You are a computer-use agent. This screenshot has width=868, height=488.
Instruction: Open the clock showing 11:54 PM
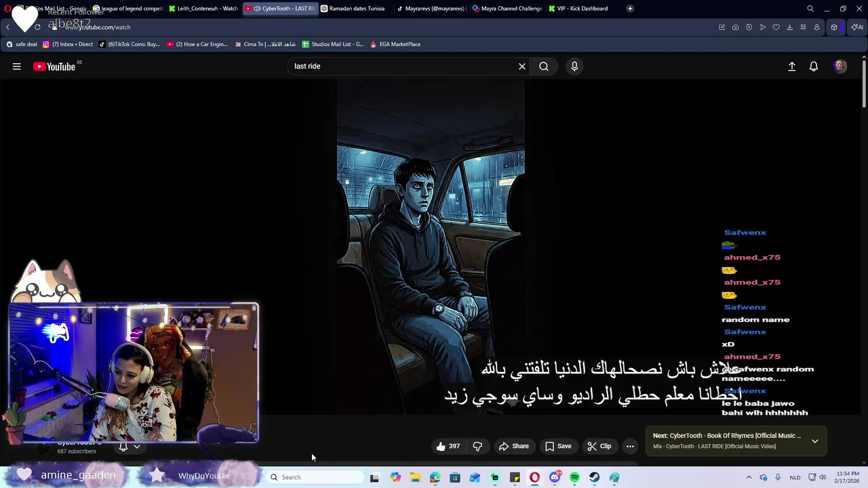point(848,477)
